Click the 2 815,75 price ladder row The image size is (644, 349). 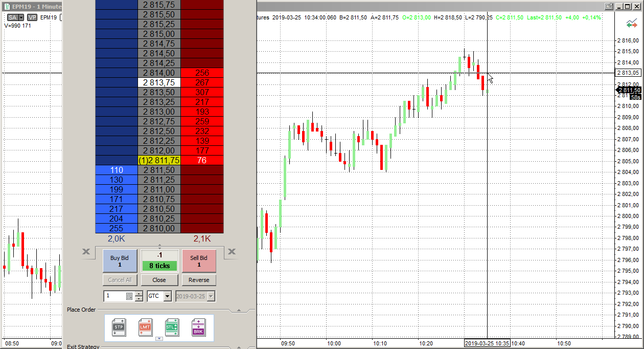[159, 5]
